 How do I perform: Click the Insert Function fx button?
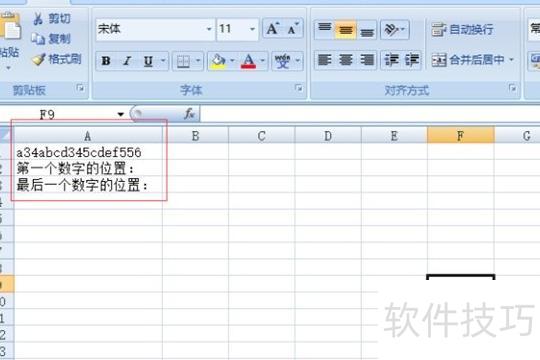point(189,114)
